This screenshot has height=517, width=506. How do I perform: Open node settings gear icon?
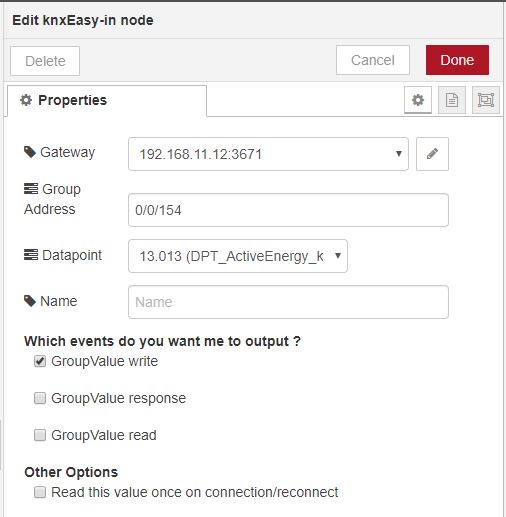418,100
